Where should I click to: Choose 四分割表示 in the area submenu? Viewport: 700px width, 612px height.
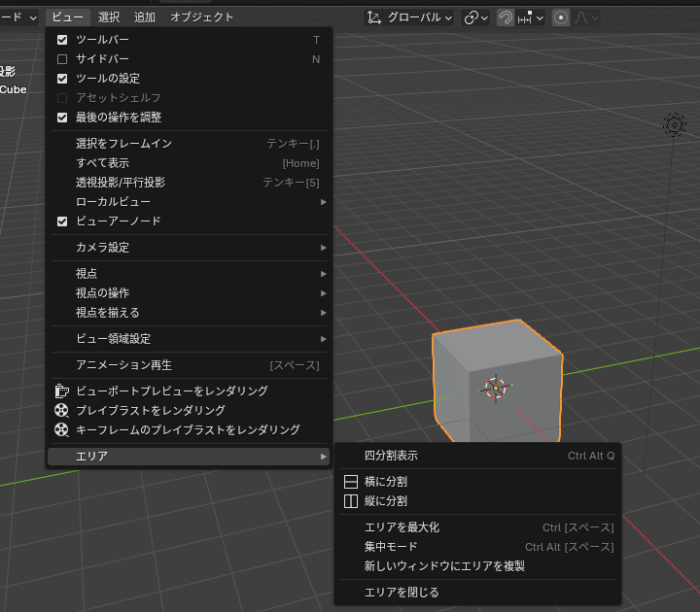477,456
